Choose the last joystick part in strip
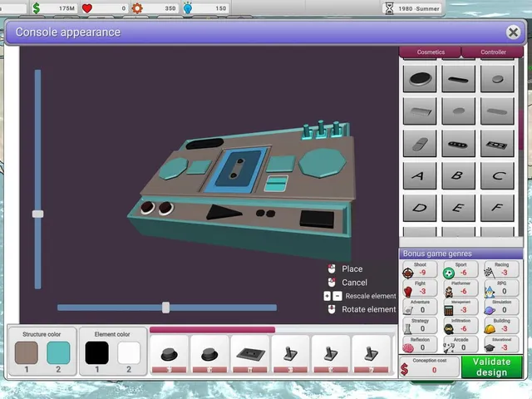 pos(372,354)
